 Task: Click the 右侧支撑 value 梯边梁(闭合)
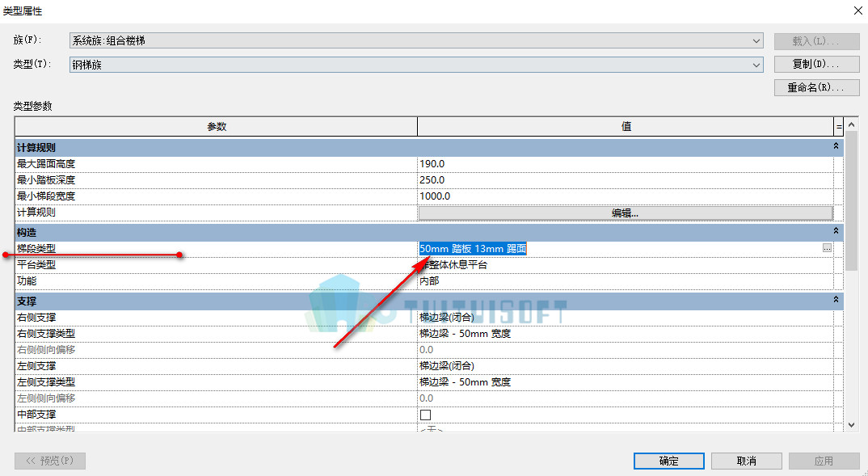coord(626,318)
